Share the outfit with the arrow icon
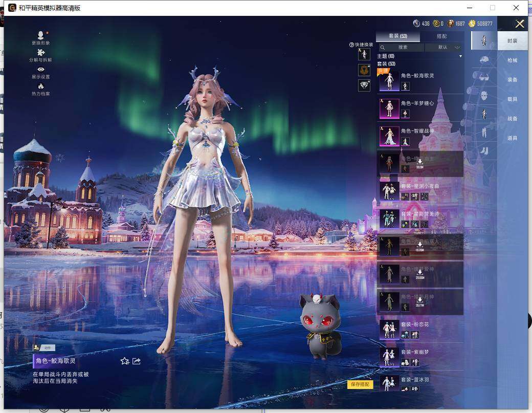This screenshot has width=532, height=413. pos(137,361)
